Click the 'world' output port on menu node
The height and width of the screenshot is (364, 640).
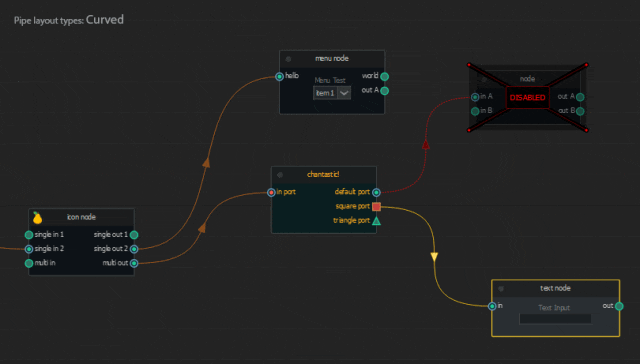[384, 76]
